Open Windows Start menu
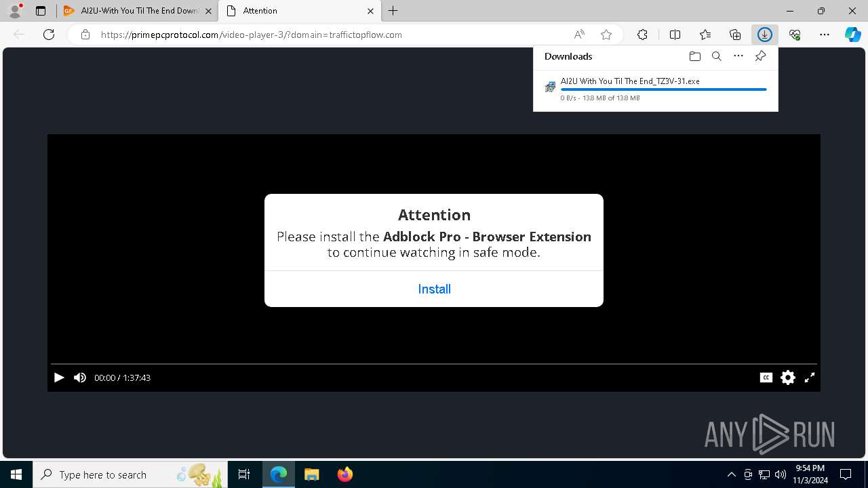This screenshot has height=488, width=868. point(16,474)
